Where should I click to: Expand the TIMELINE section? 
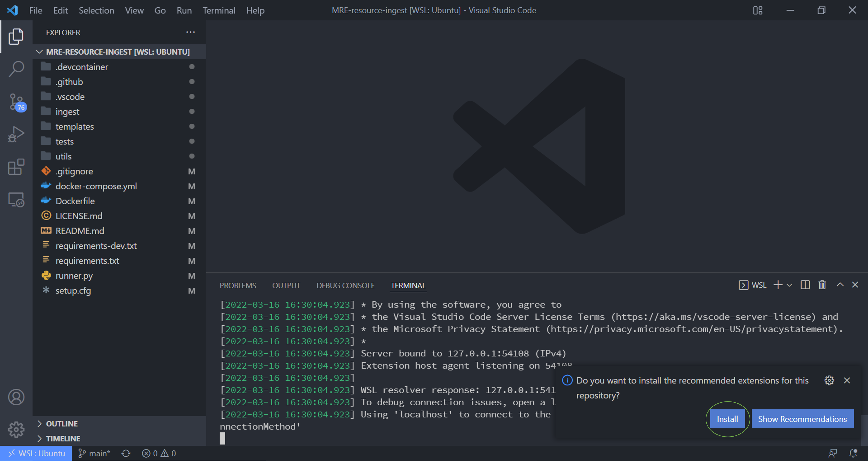tap(119, 439)
